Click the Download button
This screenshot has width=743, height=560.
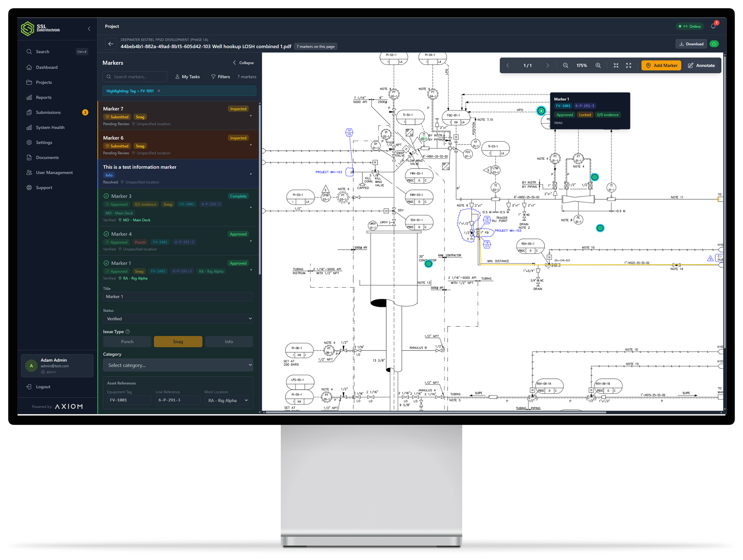(691, 44)
